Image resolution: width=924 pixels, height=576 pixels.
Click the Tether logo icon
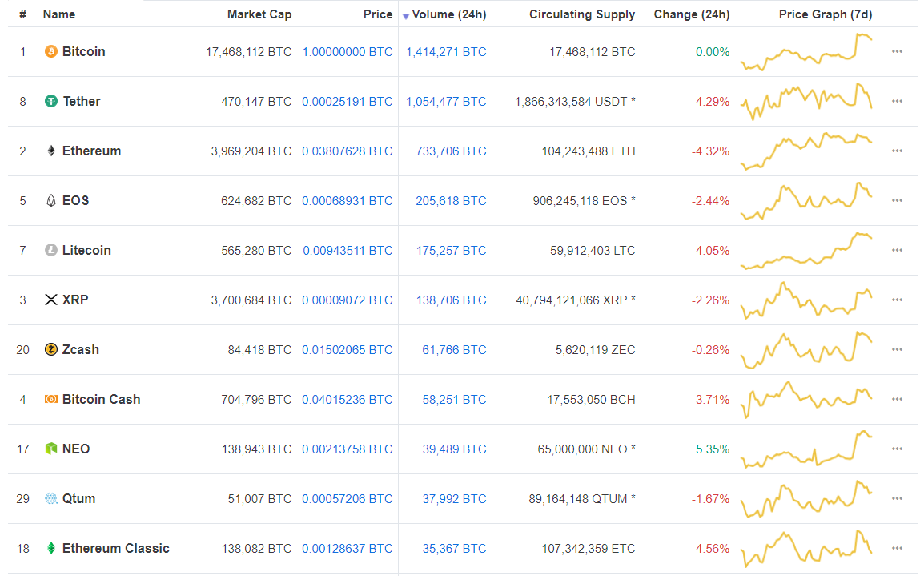pos(51,102)
